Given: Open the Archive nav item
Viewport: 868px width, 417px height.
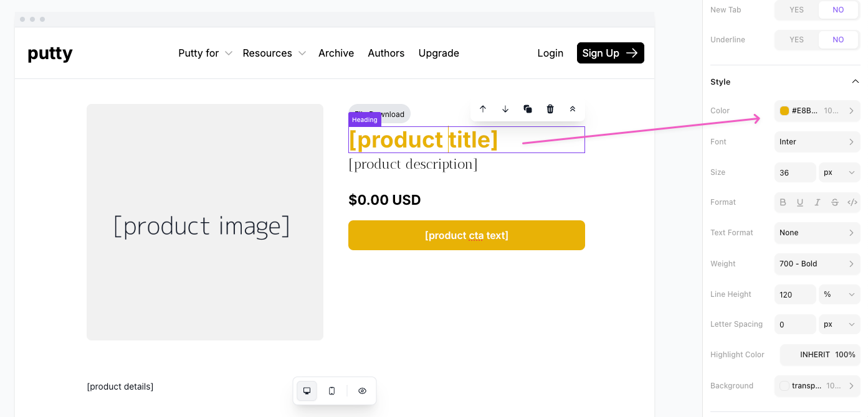Looking at the screenshot, I should click(336, 54).
